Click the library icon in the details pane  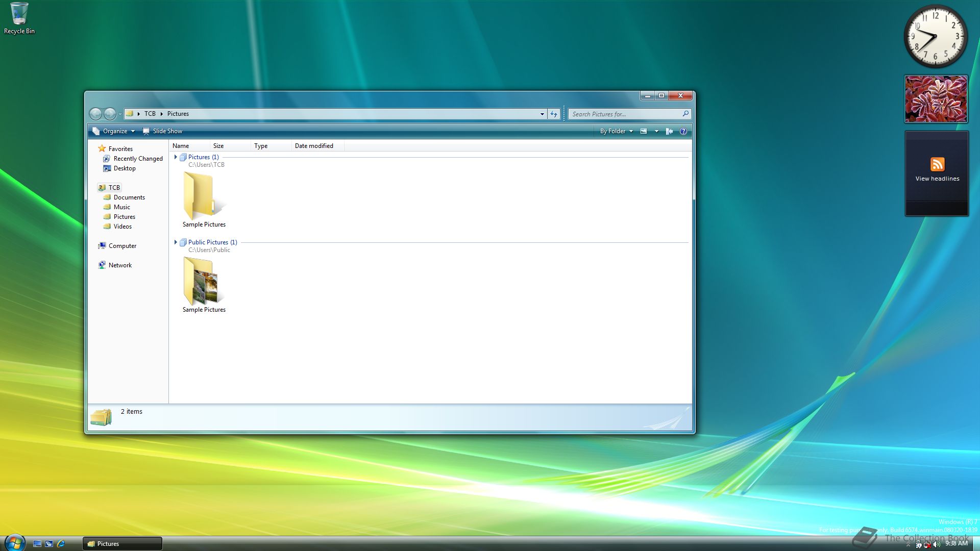[x=101, y=417]
